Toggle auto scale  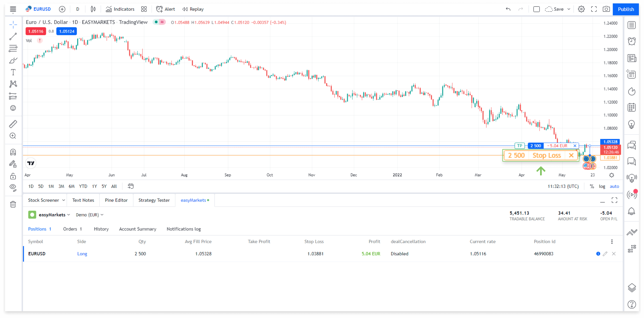tap(614, 186)
